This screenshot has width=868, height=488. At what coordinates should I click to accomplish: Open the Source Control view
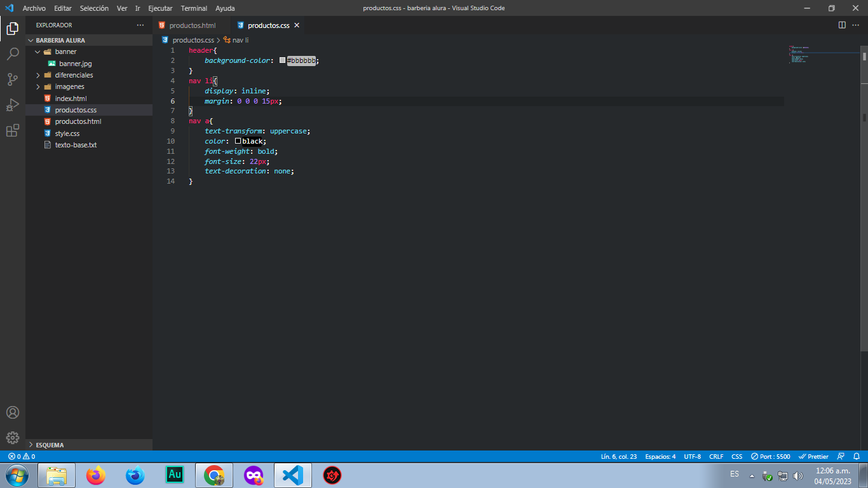click(x=13, y=79)
